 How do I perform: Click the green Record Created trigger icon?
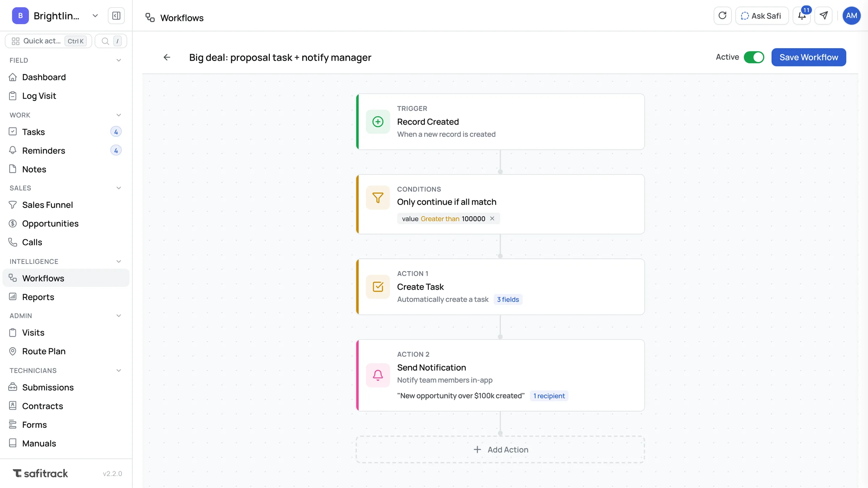coord(378,121)
